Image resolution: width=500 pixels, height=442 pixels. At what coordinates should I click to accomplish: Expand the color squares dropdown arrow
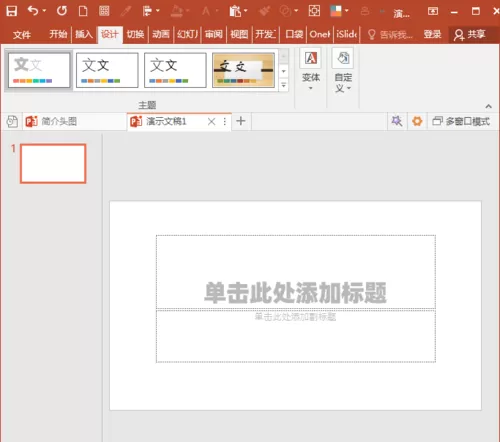click(x=347, y=11)
